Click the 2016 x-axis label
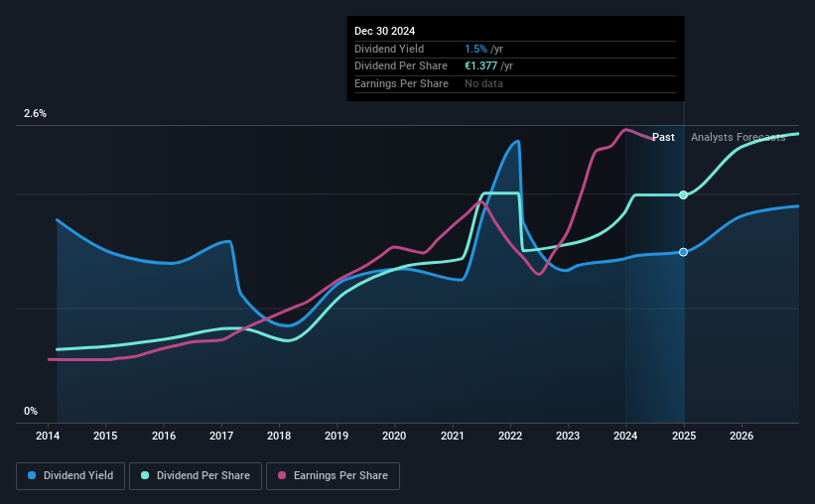This screenshot has height=504, width=815. click(164, 436)
